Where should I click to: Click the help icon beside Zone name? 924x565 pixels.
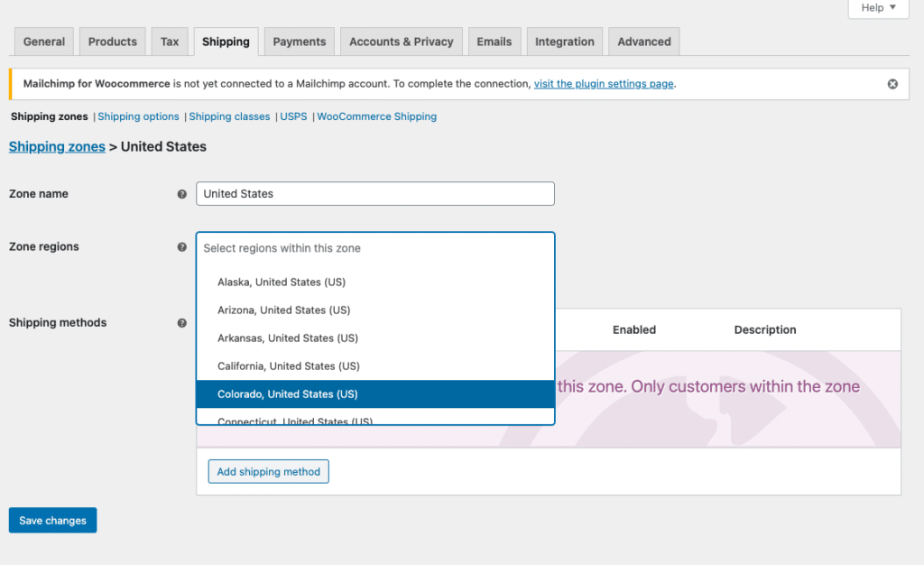(182, 194)
